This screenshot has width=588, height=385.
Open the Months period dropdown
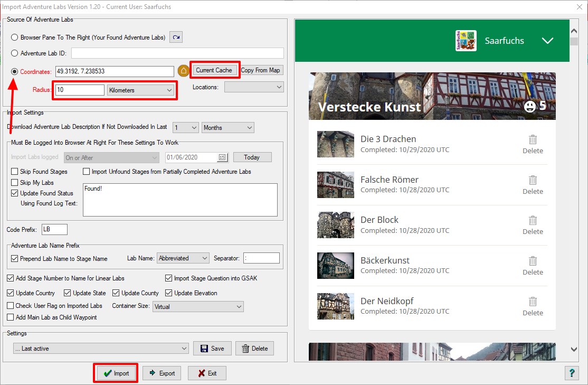[x=228, y=128]
